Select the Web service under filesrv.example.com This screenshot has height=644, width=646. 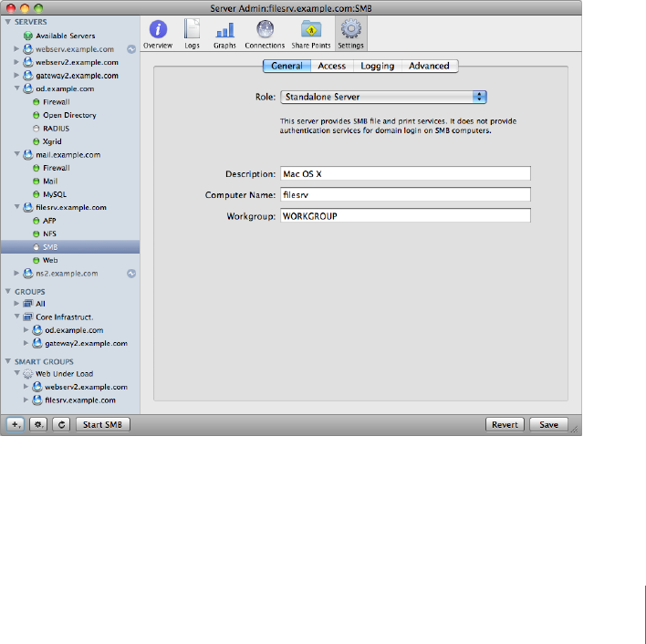50,260
